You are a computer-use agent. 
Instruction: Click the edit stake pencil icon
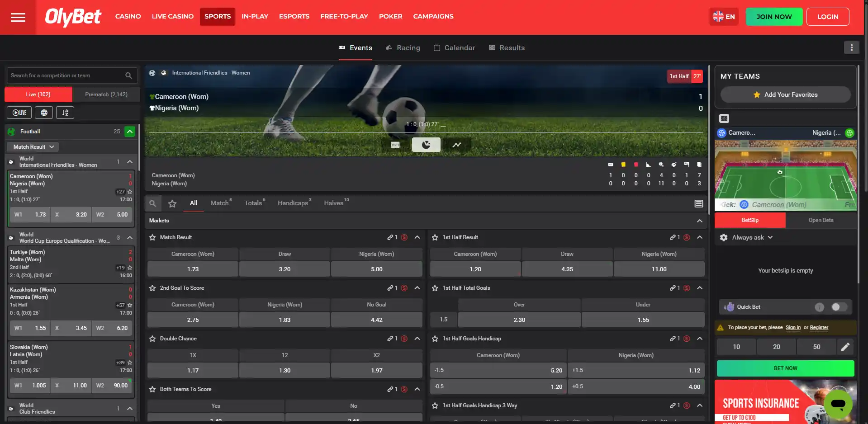coord(845,347)
